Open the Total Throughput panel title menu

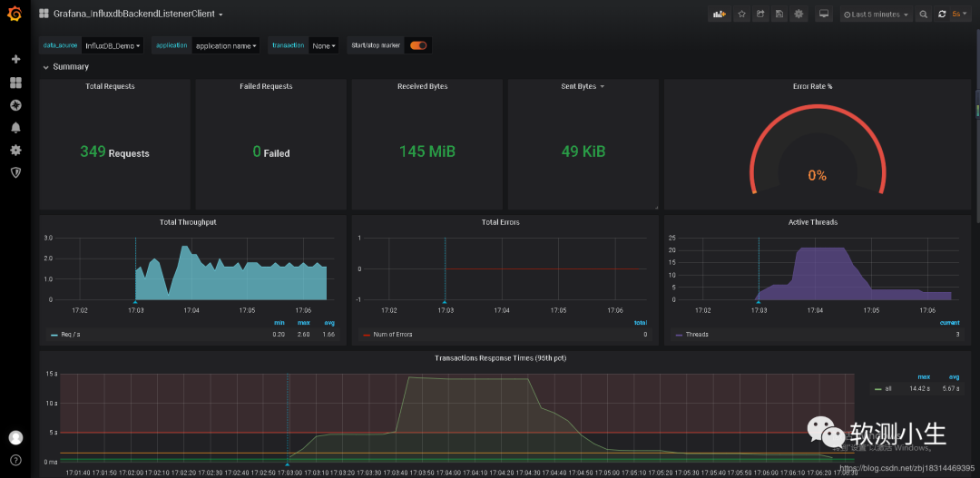188,222
